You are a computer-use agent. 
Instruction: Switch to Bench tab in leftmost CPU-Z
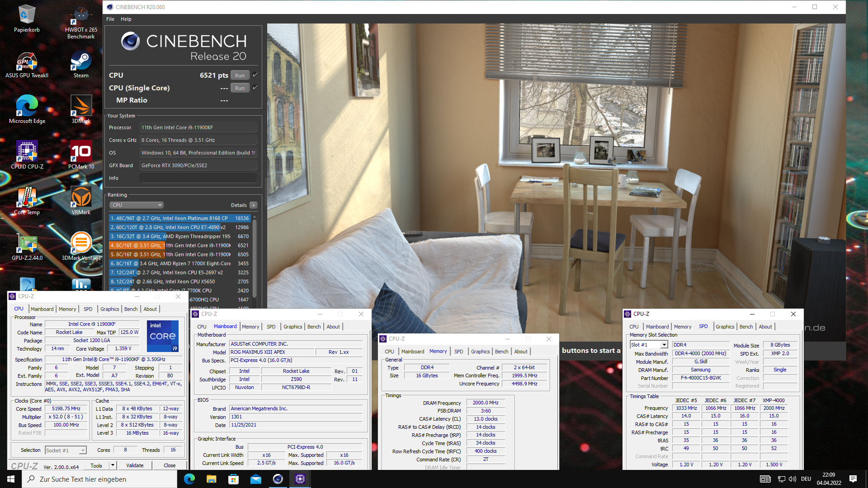131,309
